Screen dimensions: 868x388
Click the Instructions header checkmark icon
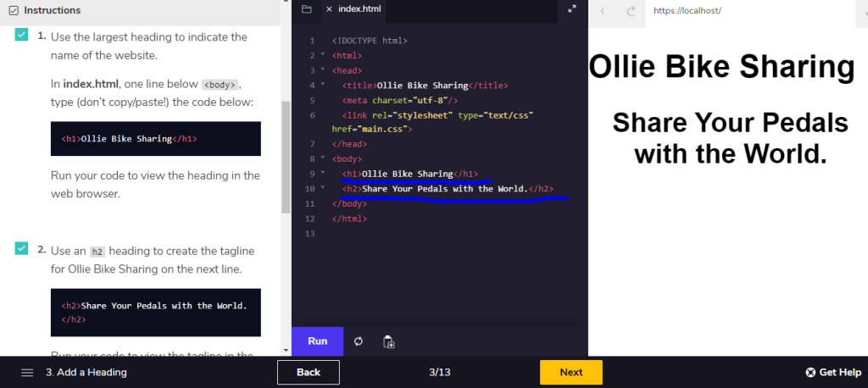pos(12,10)
